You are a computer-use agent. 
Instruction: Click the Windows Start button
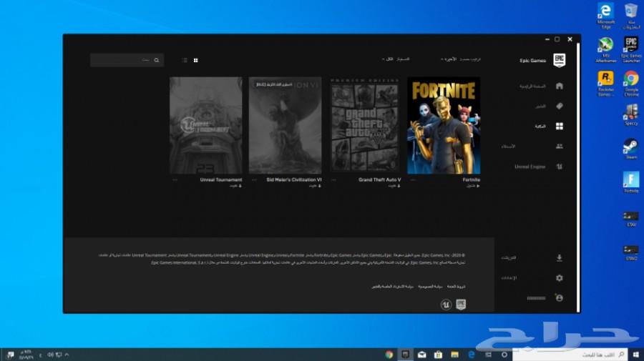tap(636, 355)
